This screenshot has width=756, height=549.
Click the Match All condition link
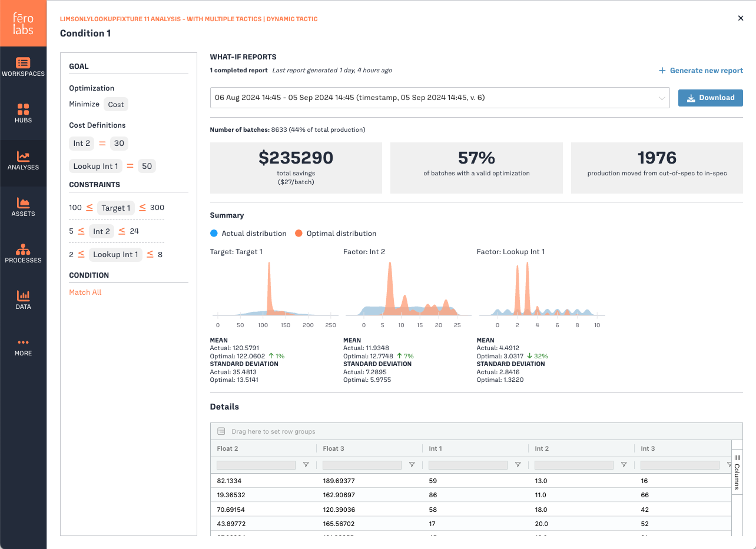coord(85,292)
